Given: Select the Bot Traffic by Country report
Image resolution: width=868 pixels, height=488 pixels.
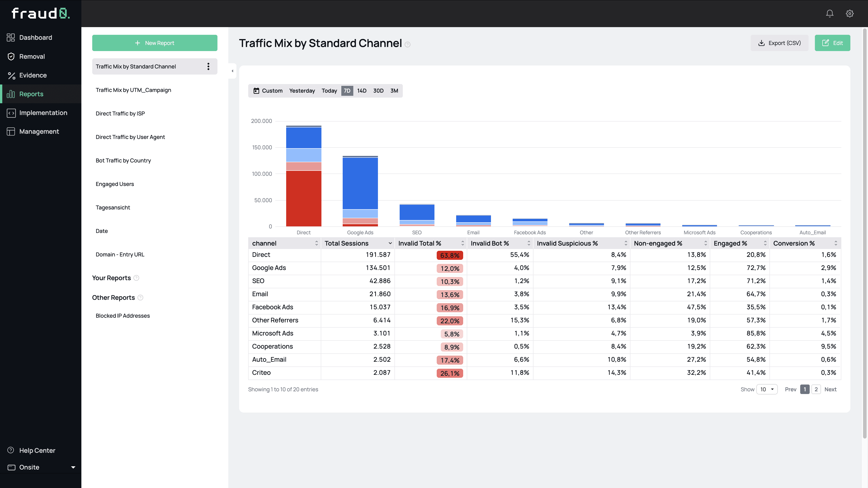Looking at the screenshot, I should point(123,160).
